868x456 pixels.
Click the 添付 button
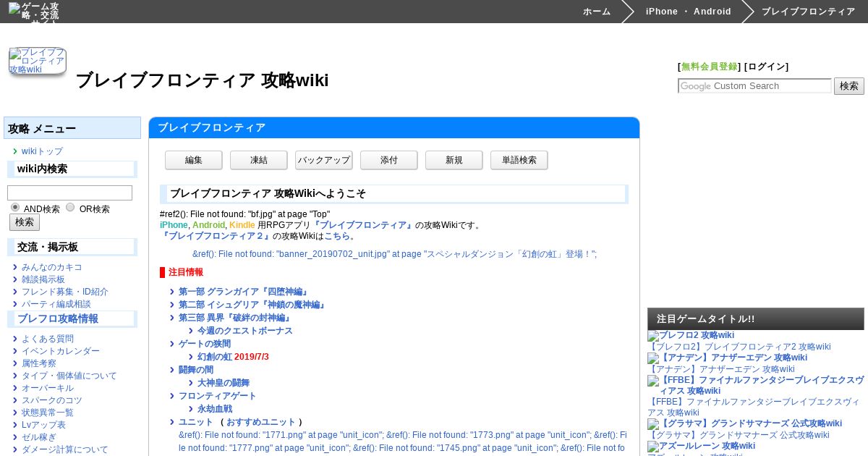389,160
